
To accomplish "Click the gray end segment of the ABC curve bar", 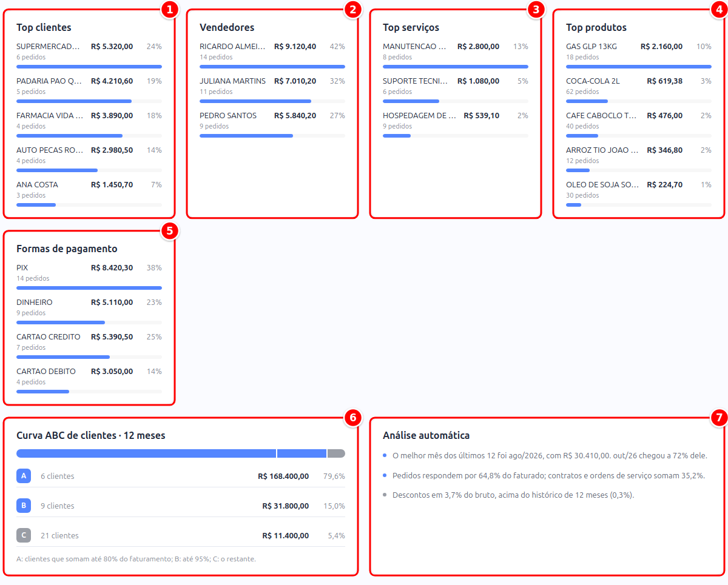I will click(336, 453).
